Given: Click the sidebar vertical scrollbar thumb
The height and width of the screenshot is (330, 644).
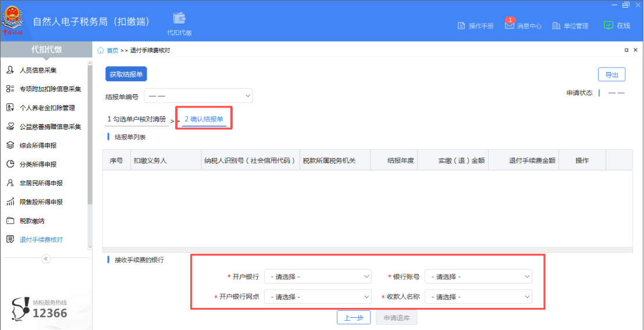Looking at the screenshot, I should (x=90, y=134).
